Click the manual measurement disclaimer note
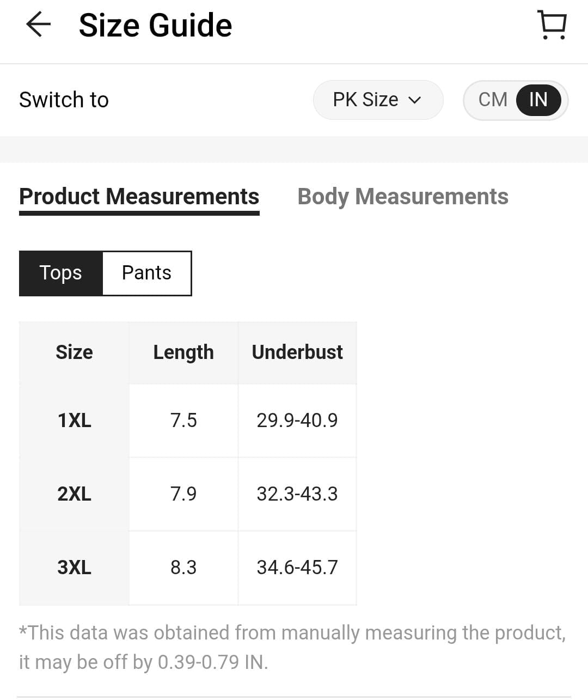The image size is (588, 700). pyautogui.click(x=292, y=647)
